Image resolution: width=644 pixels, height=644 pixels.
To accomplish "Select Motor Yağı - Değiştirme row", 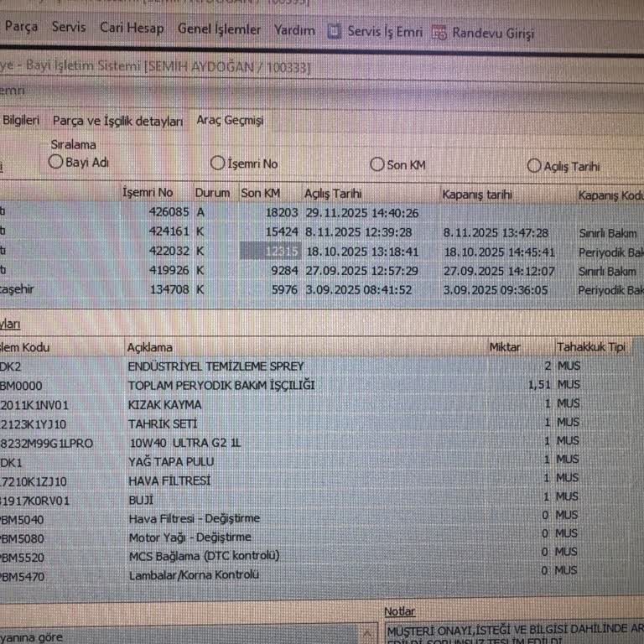I will [316, 538].
